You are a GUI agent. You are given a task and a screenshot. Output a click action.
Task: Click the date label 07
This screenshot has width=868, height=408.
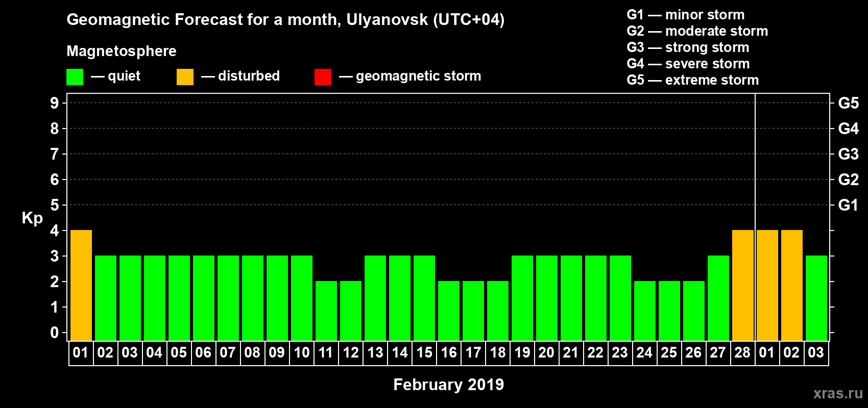pyautogui.click(x=228, y=353)
